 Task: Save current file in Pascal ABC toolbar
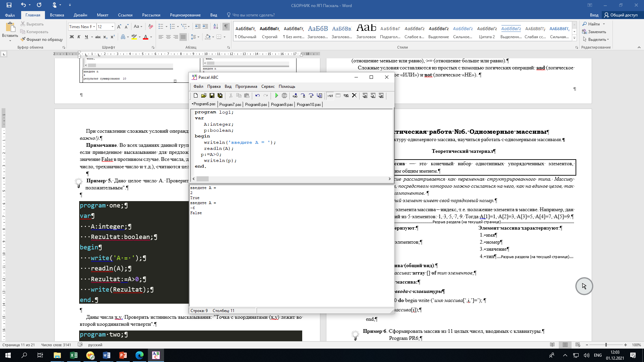pos(212,96)
